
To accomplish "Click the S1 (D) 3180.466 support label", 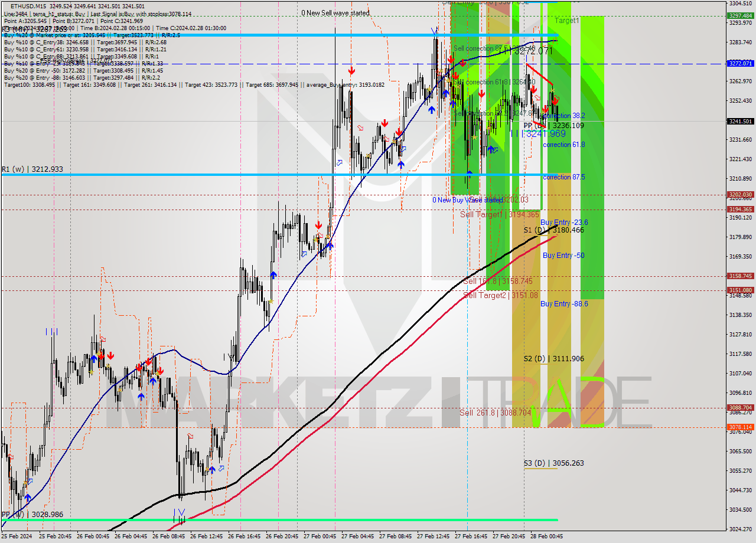I will tap(553, 230).
